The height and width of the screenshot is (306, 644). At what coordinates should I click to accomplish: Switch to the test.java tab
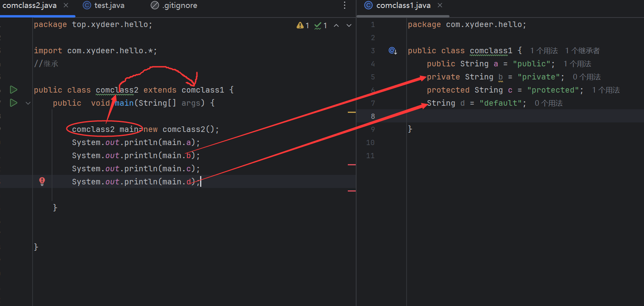[104, 6]
